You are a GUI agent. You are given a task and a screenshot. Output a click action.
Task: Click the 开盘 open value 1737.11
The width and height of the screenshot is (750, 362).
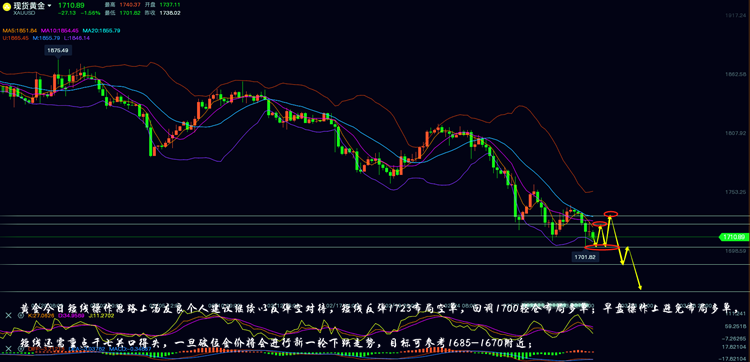point(171,4)
